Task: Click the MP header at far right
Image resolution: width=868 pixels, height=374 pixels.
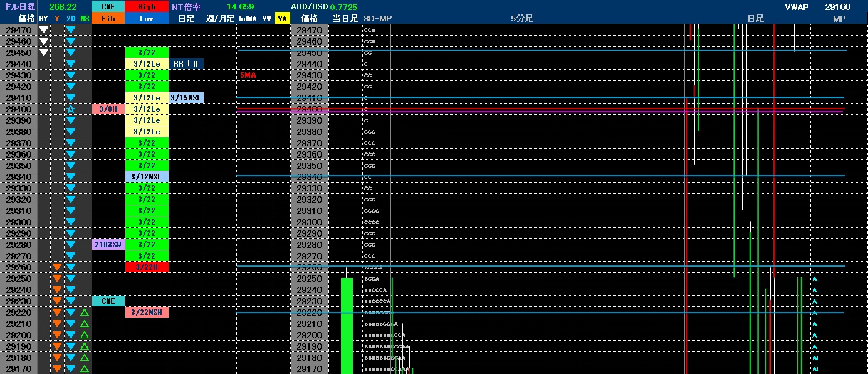Action: pos(839,18)
